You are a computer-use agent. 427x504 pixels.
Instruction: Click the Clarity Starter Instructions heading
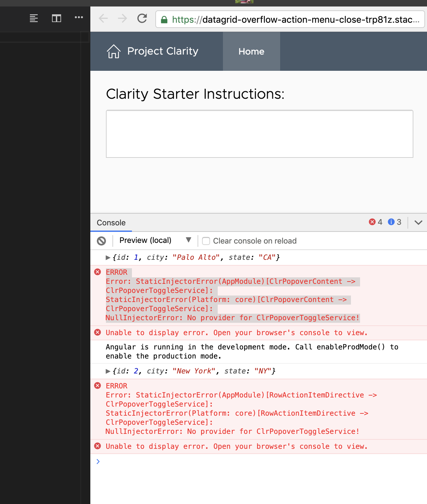coord(195,94)
